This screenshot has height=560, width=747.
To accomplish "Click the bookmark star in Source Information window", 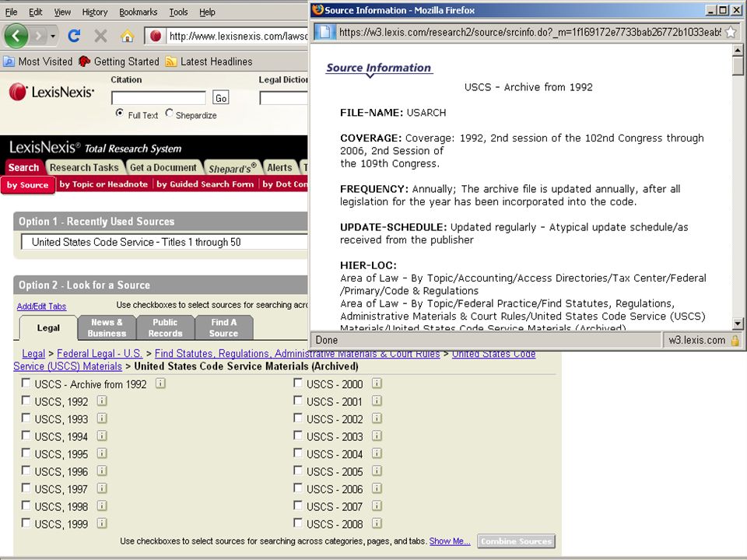I will (x=731, y=33).
